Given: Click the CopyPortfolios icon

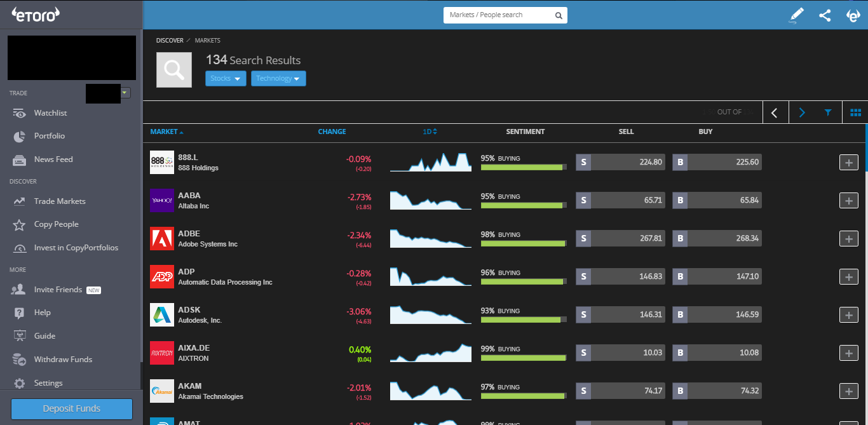Looking at the screenshot, I should [20, 248].
